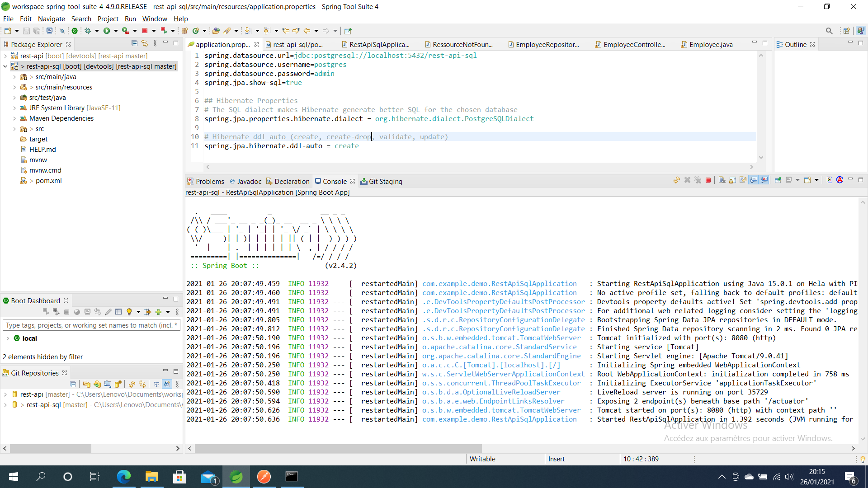The image size is (868, 488).
Task: Select HELP.md file in Package Explorer
Action: tap(42, 150)
